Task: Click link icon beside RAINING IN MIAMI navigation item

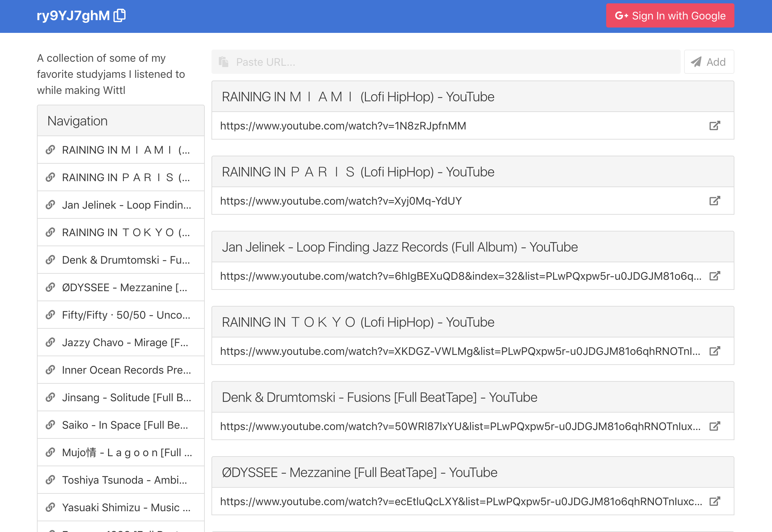Action: tap(50, 150)
